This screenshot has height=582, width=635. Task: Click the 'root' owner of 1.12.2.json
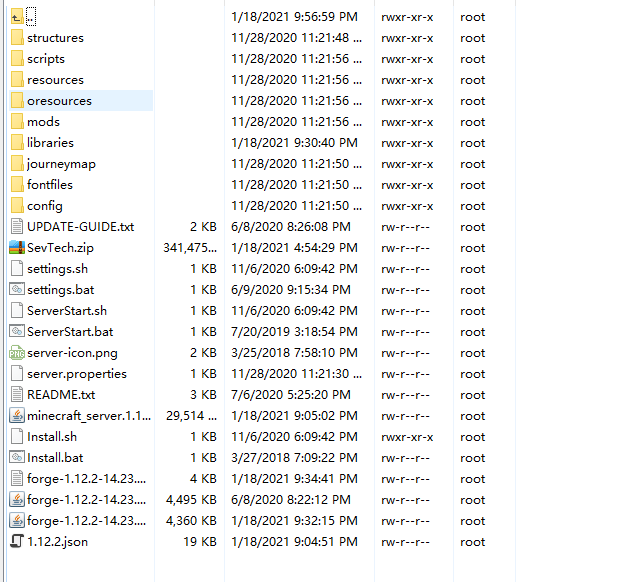473,542
